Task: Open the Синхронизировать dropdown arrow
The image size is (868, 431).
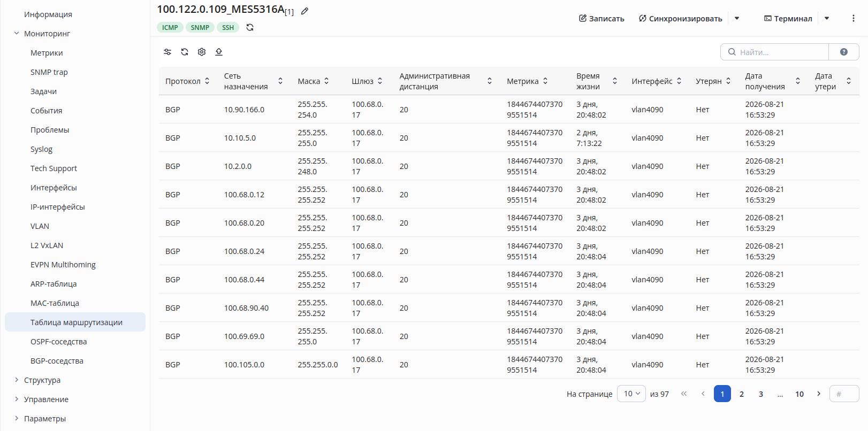Action: 737,18
